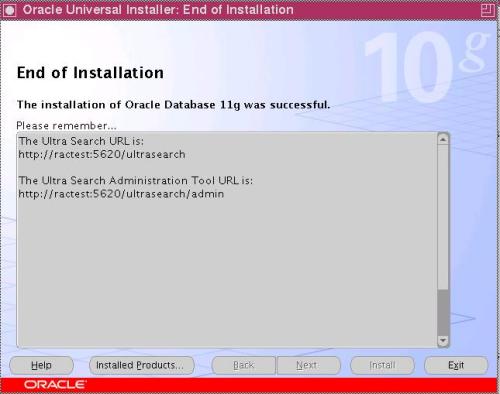Click the ORACLE logo in the red footer
This screenshot has width=500, height=394.
55,385
